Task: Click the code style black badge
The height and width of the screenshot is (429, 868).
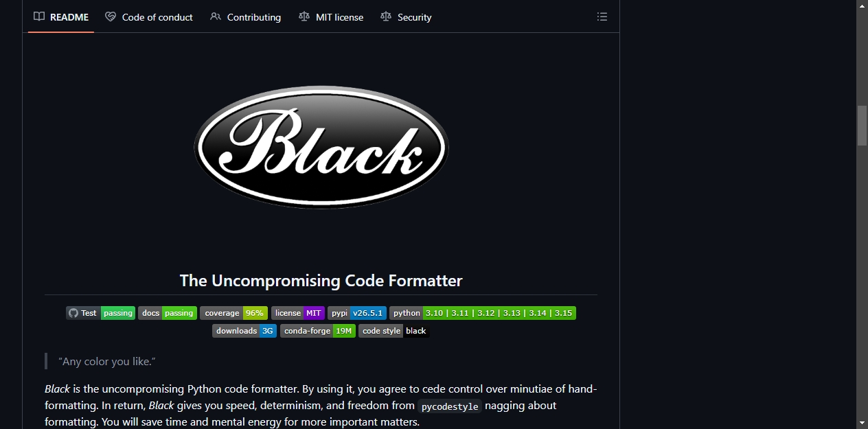Action: click(x=394, y=331)
